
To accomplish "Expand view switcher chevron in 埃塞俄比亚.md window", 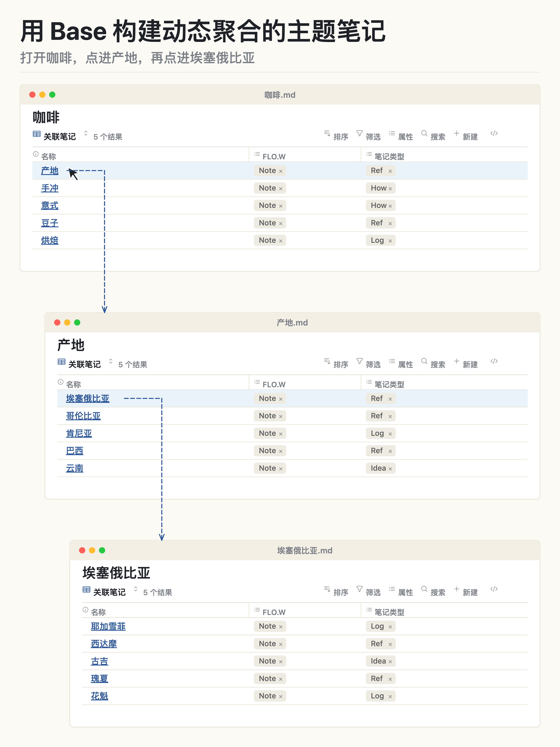I will (x=136, y=589).
